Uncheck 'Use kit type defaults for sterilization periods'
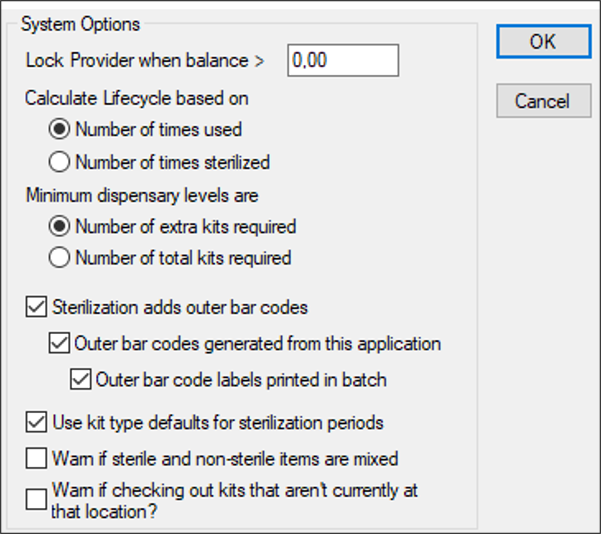Viewport: 601px width, 534px height. (x=37, y=422)
